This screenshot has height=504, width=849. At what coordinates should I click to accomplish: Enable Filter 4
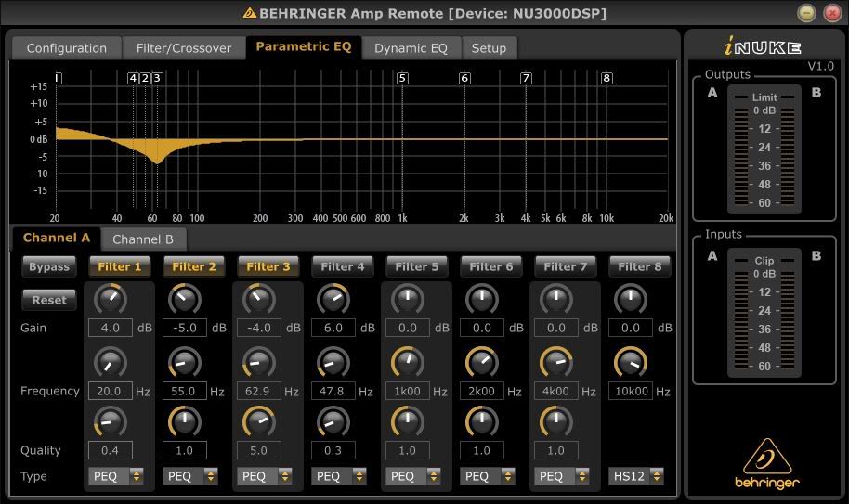tap(342, 266)
